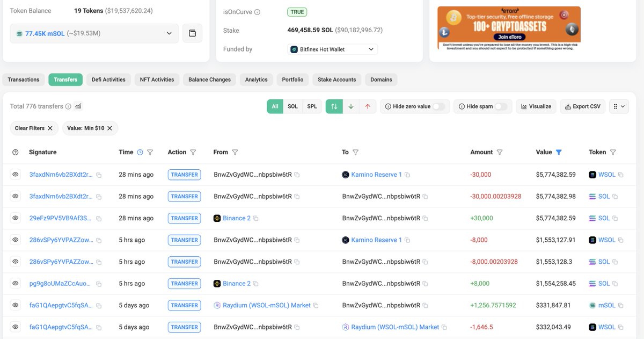This screenshot has width=644, height=339.
Task: Expand the 77.45K mSOL token dropdown
Action: tap(94, 33)
